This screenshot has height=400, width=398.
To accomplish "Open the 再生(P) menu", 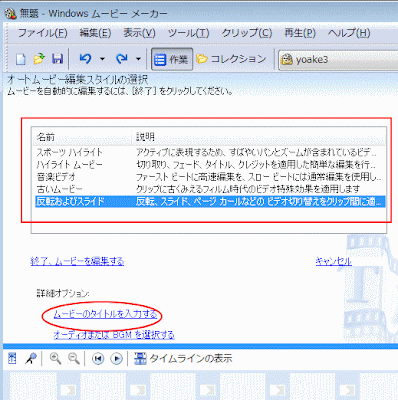I will [300, 33].
